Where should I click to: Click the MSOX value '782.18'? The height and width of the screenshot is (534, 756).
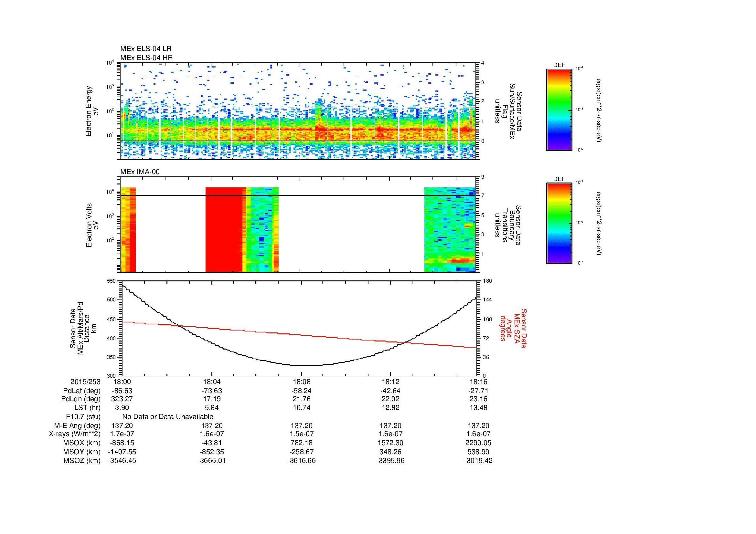click(301, 443)
